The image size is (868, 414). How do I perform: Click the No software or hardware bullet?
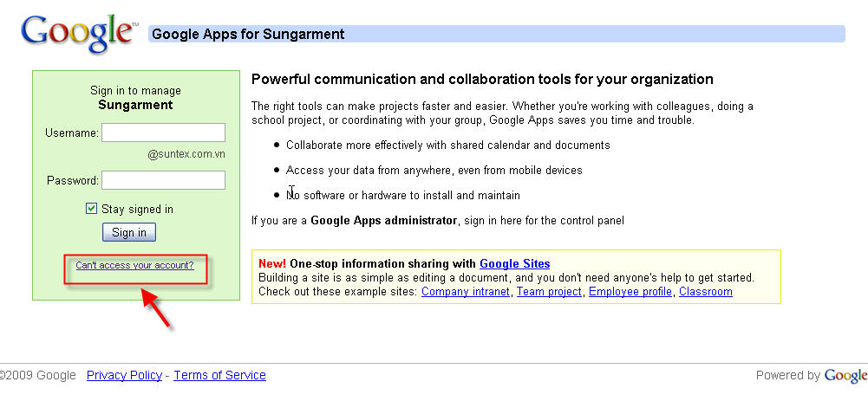(403, 195)
